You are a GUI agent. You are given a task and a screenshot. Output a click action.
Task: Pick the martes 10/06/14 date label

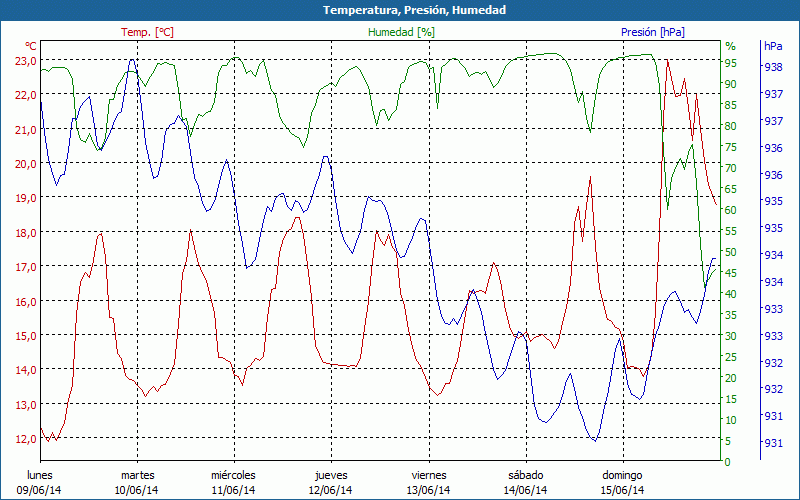(x=137, y=482)
